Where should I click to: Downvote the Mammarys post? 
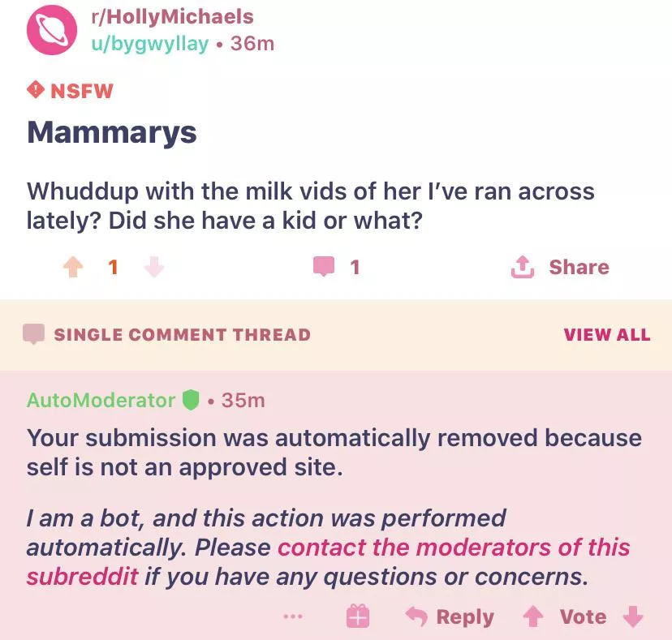click(154, 267)
